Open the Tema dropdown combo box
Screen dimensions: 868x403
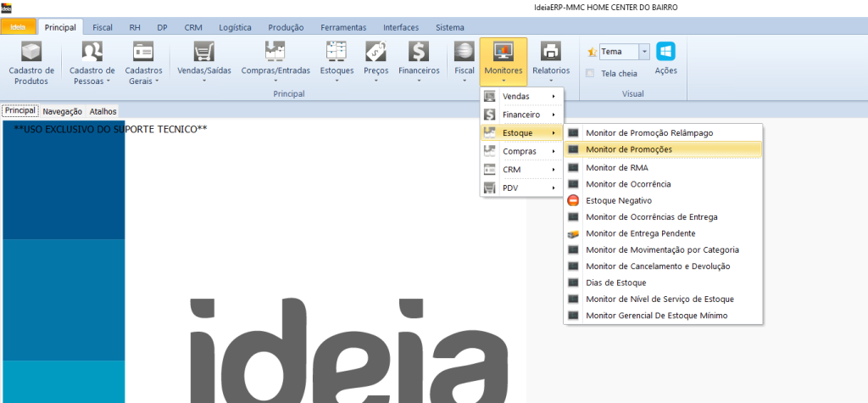click(644, 52)
